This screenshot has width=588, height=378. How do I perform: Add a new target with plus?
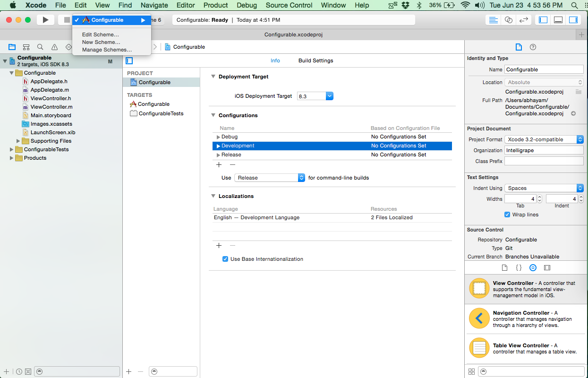point(129,371)
